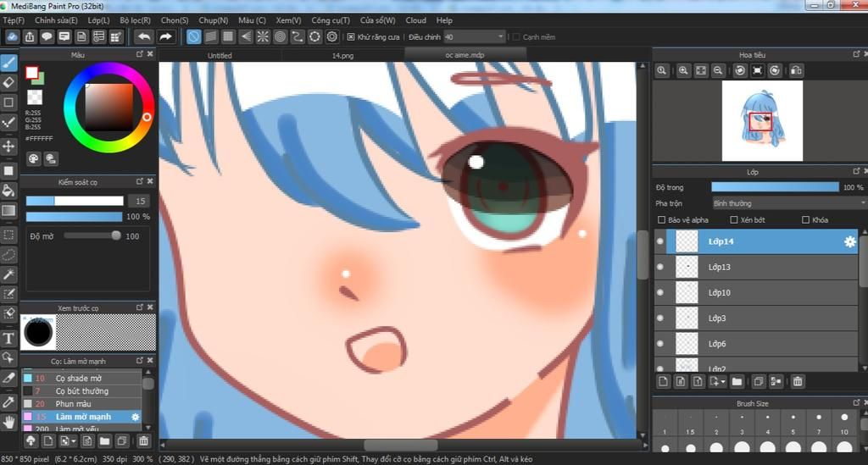Toggle the Khử răng cưa checkbox

[x=351, y=37]
